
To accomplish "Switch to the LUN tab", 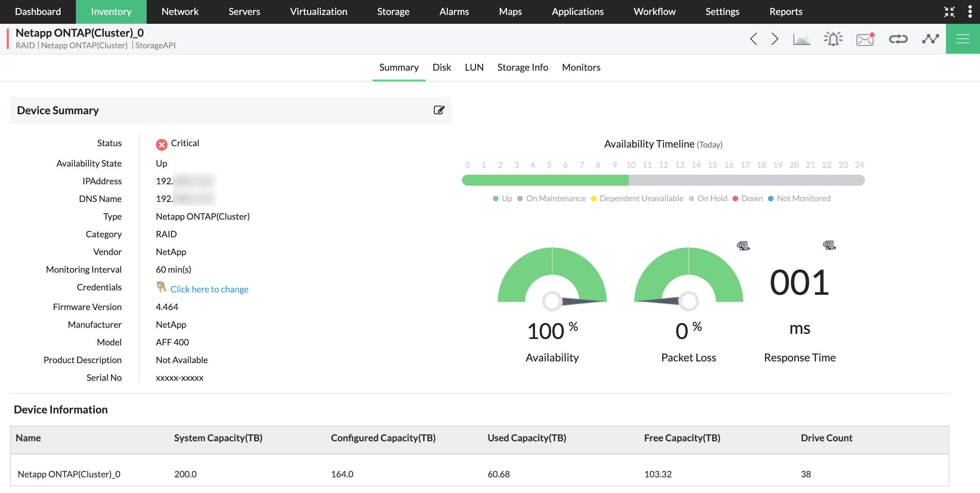I will [x=474, y=67].
